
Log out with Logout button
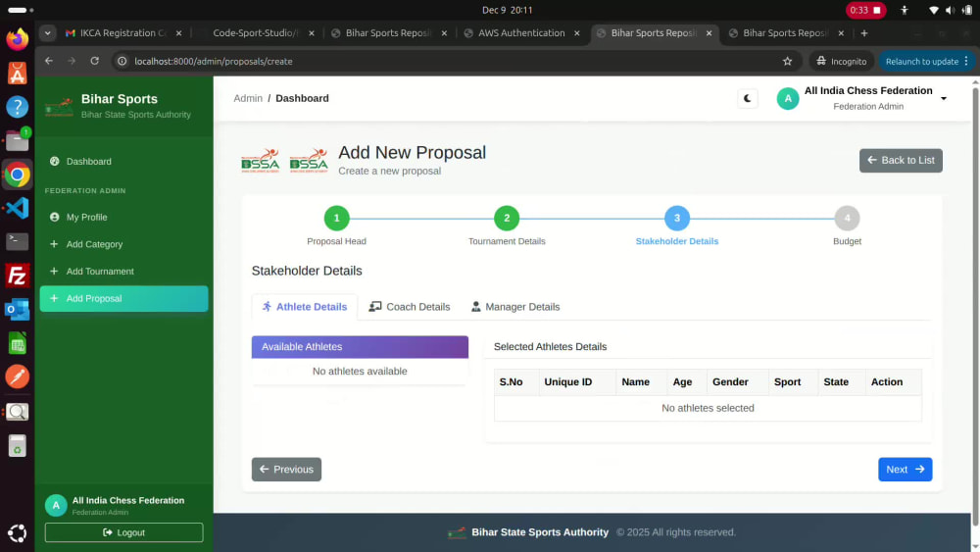coord(123,532)
